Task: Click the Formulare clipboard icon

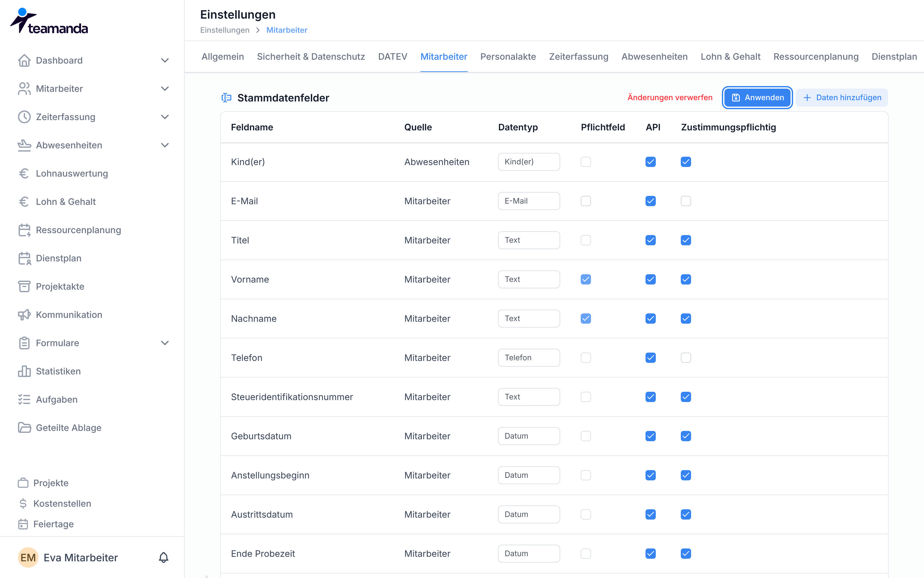Action: point(24,343)
